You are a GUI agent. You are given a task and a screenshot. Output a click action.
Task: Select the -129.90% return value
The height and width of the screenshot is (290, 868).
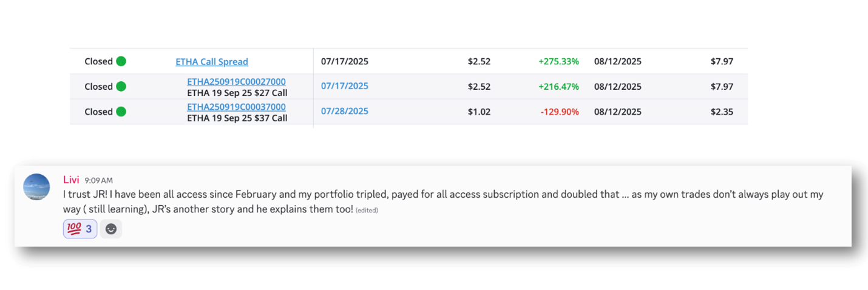560,112
